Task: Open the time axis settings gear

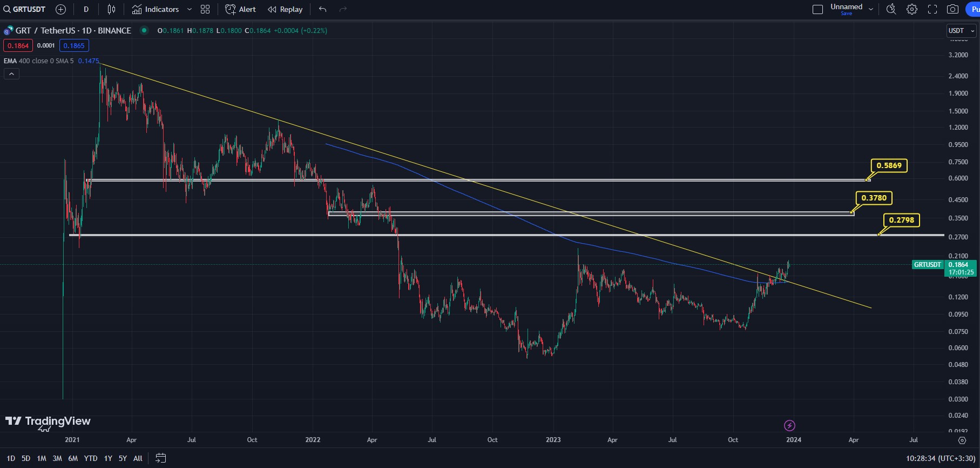Action: [962, 440]
